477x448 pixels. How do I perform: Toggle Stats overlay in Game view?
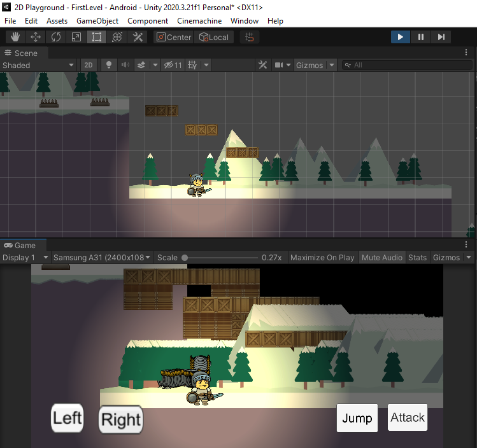coord(417,258)
